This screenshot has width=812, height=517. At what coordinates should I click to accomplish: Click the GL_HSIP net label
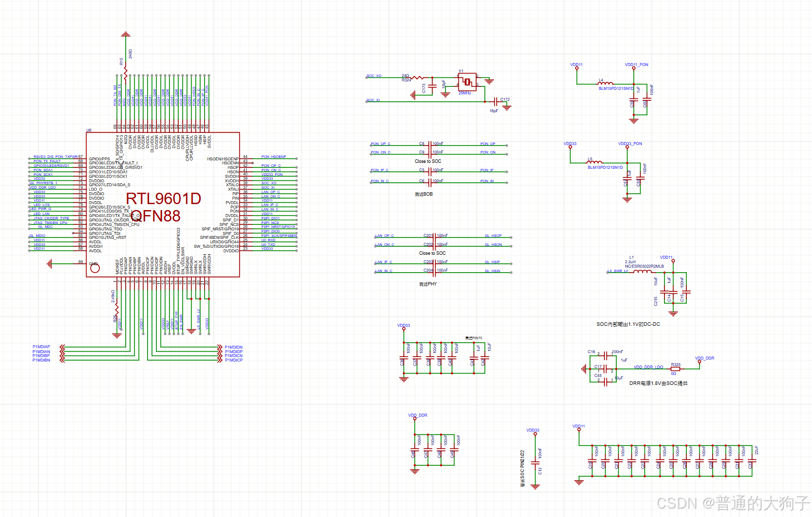[x=493, y=262]
